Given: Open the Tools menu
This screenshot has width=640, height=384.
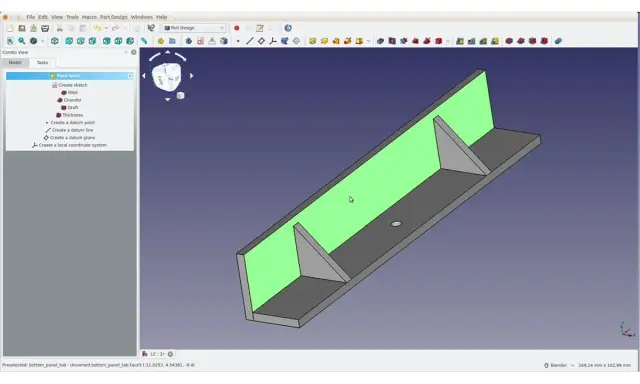Looking at the screenshot, I should pyautogui.click(x=72, y=17).
